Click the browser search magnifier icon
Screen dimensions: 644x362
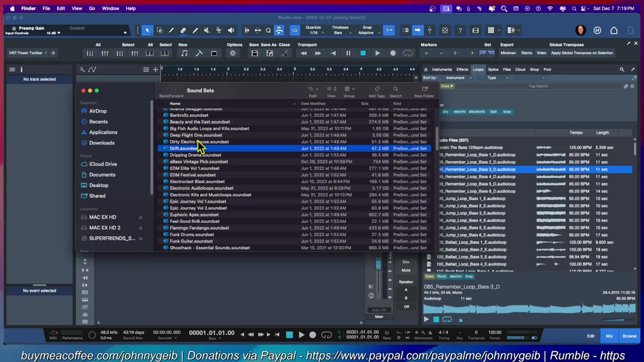pos(622,69)
